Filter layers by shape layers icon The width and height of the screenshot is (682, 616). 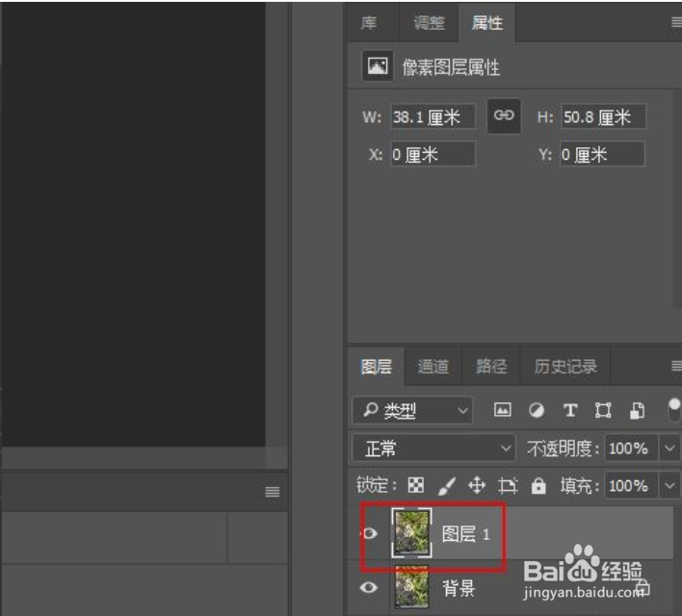[x=603, y=410]
